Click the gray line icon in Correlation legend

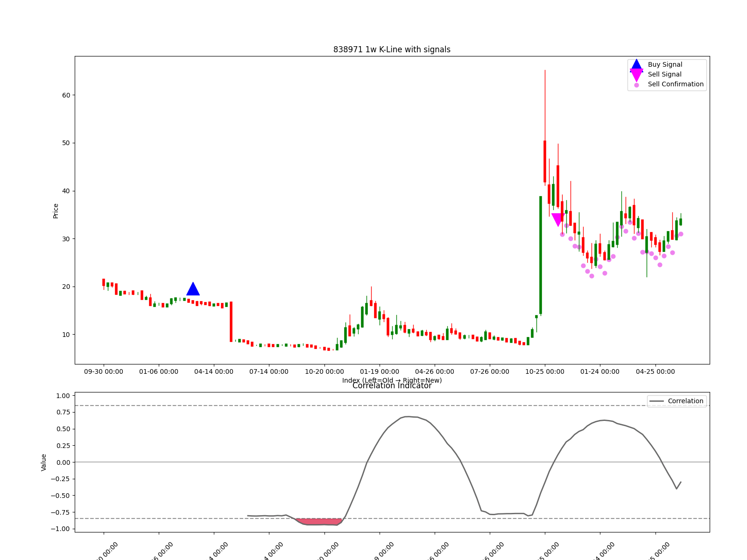[656, 401]
